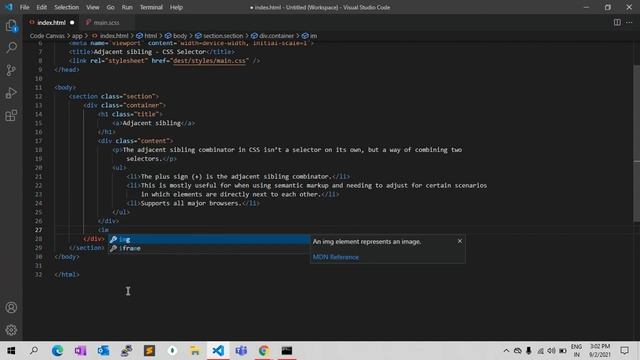
Task: Open the editor More Actions ellipsis
Action: (629, 22)
